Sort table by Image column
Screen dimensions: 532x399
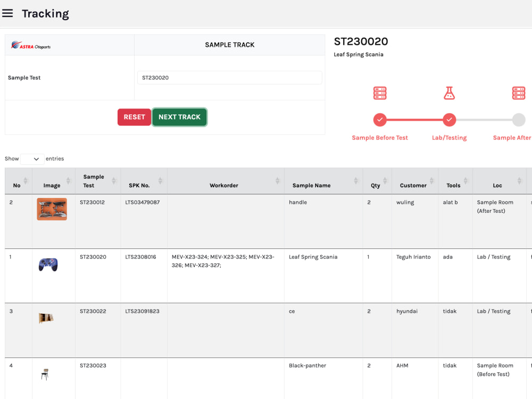coord(68,181)
